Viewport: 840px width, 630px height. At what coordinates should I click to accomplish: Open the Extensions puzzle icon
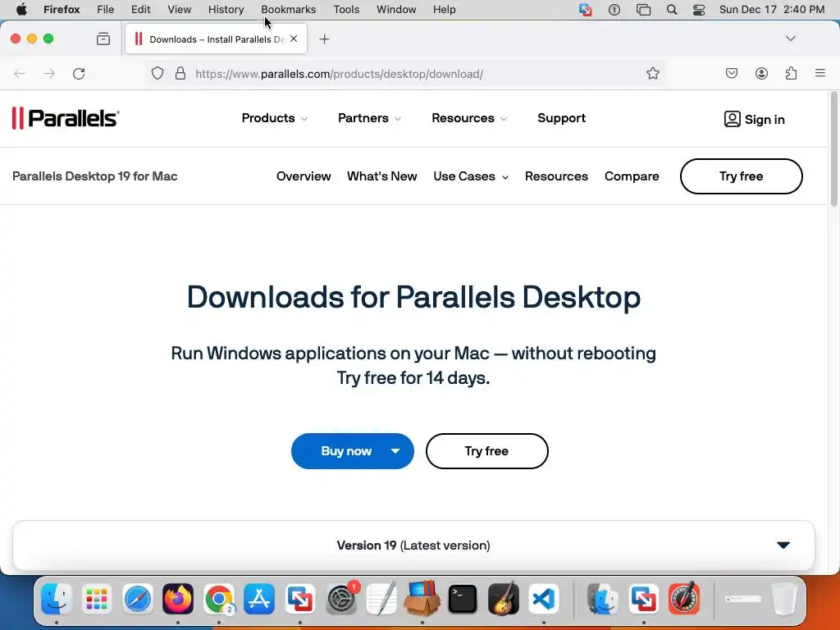pyautogui.click(x=791, y=73)
